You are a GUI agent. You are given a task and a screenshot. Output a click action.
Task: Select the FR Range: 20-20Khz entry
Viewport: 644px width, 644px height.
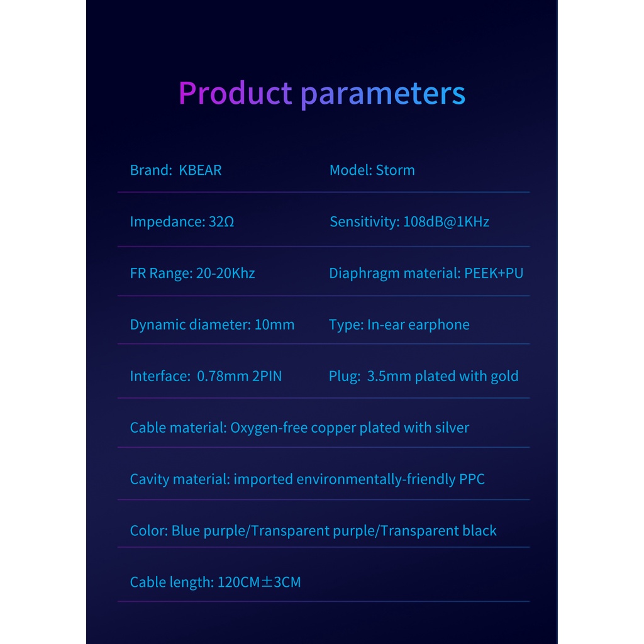(x=192, y=273)
